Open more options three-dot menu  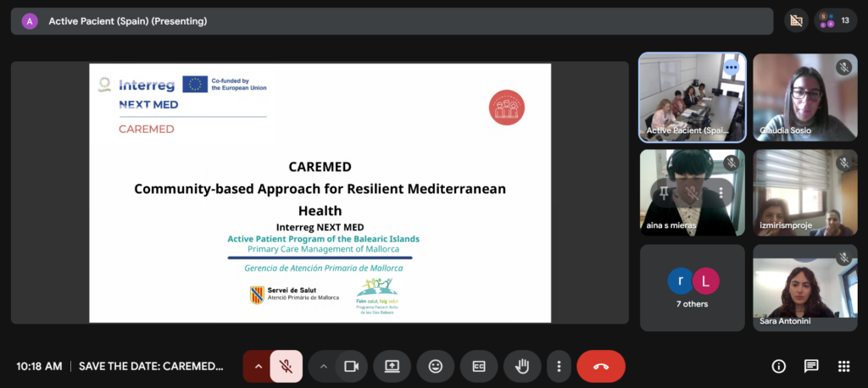(559, 366)
